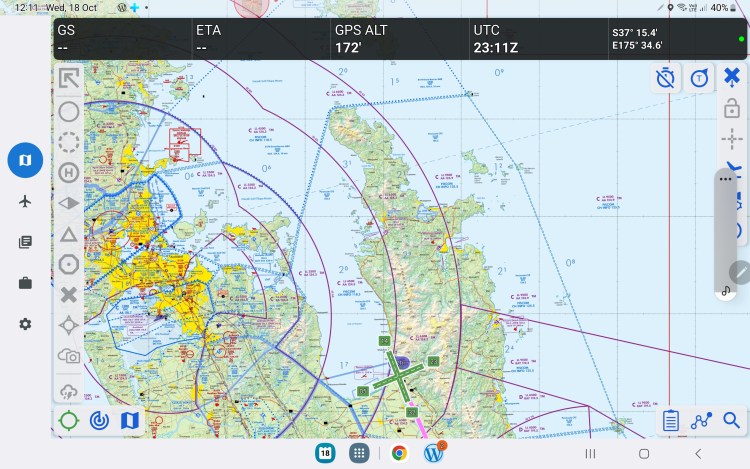Switch to the Flights airplane tab
This screenshot has height=469, width=750.
point(25,201)
